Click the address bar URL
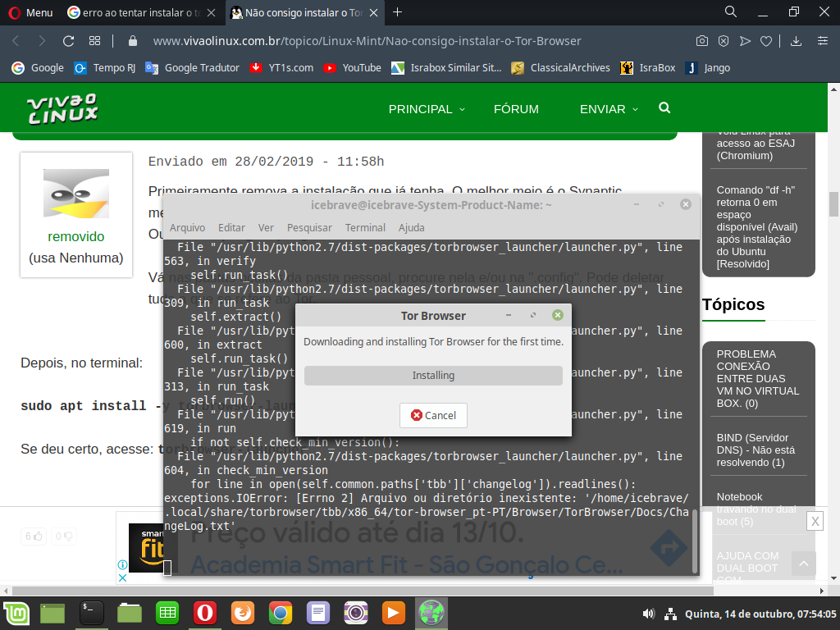840x630 pixels. (367, 41)
